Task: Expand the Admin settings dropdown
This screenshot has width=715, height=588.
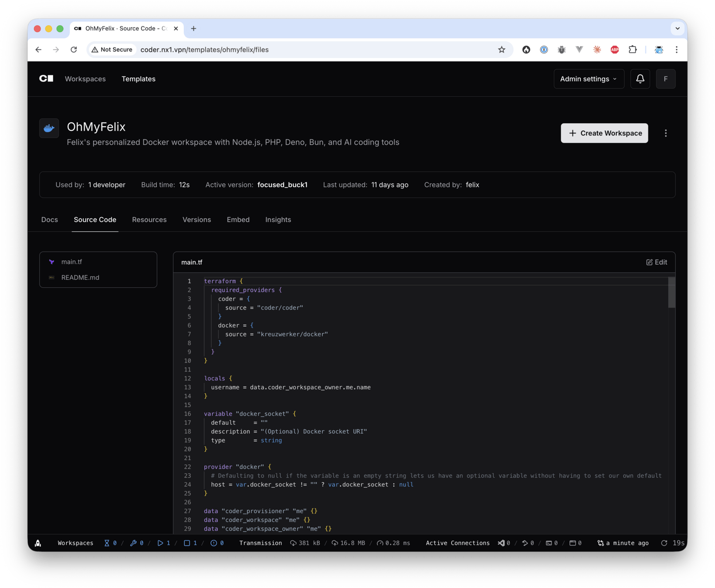Action: pyautogui.click(x=589, y=79)
